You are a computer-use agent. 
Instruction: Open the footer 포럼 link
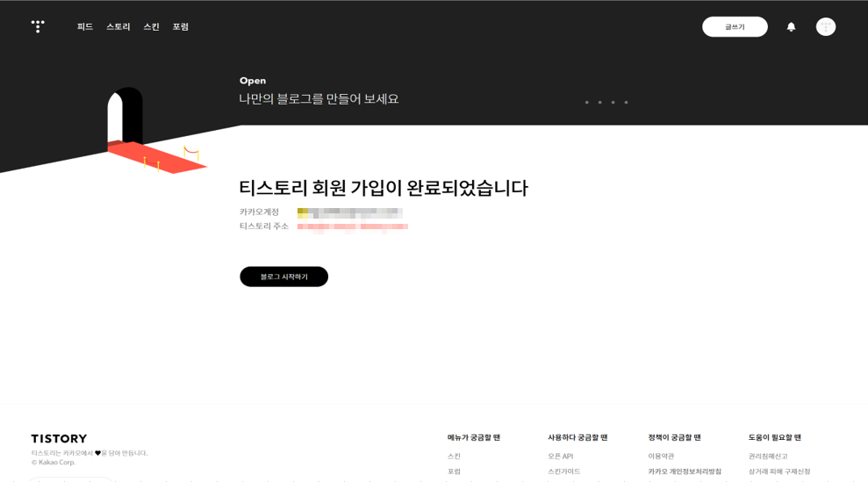454,471
